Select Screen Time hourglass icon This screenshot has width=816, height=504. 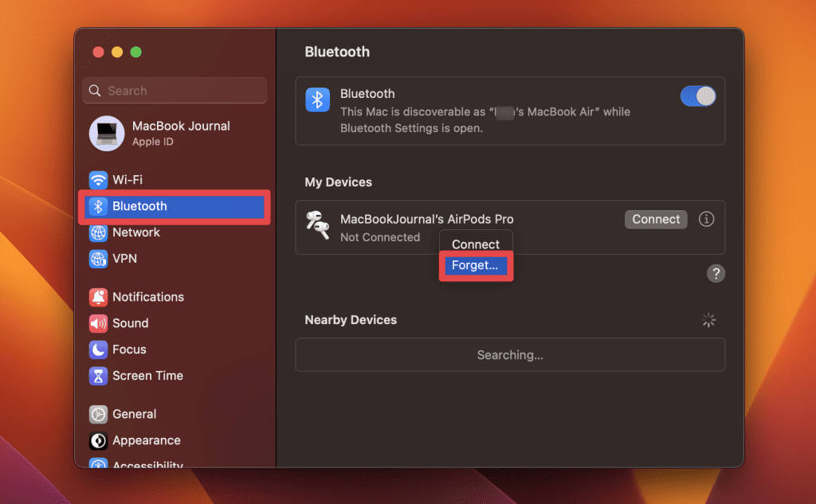click(98, 376)
